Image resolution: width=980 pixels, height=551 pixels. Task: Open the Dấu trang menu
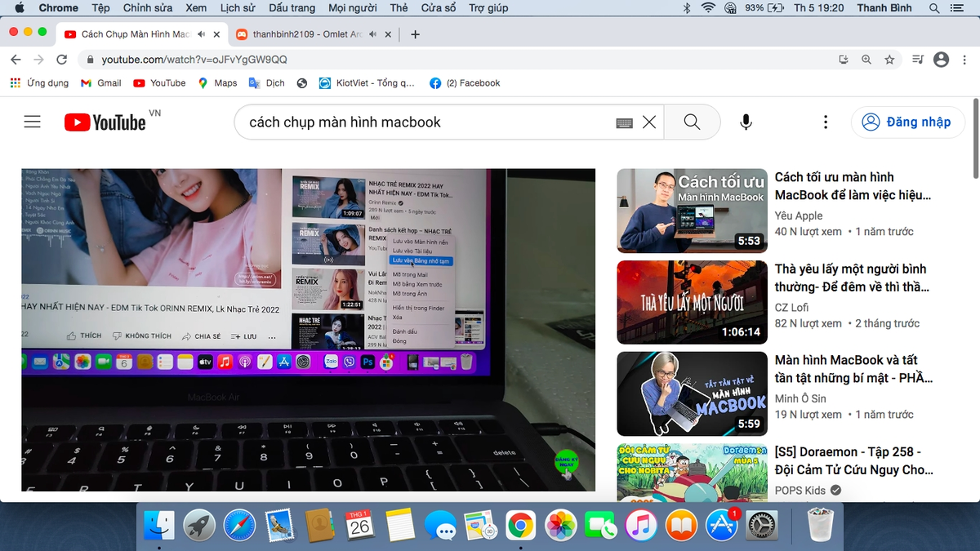click(292, 7)
